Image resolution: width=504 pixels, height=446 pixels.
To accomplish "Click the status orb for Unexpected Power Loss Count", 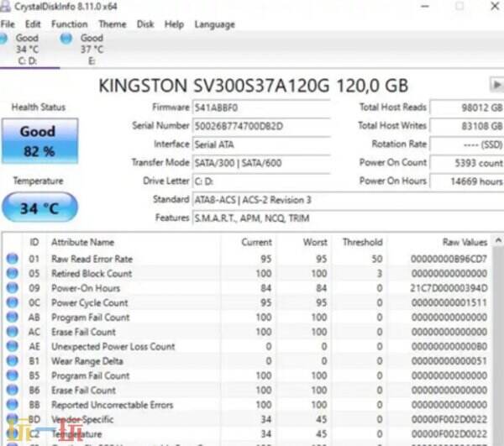I will 13,346.
